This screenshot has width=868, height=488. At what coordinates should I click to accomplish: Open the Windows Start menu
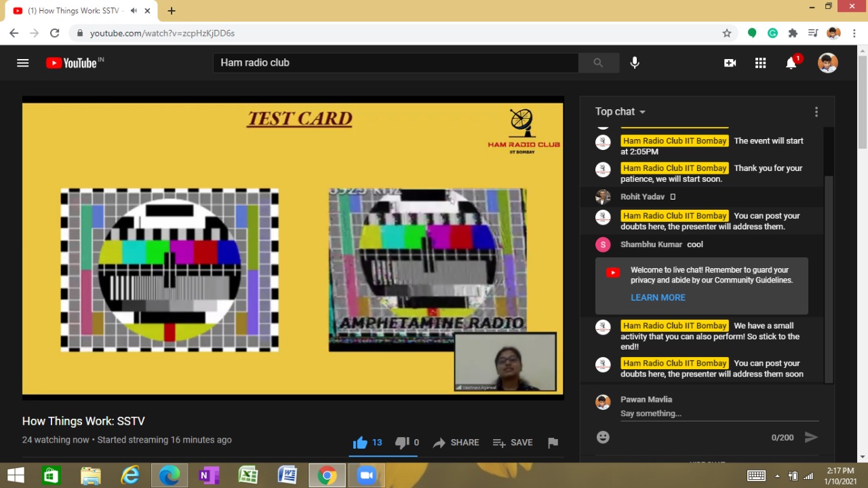click(x=16, y=475)
